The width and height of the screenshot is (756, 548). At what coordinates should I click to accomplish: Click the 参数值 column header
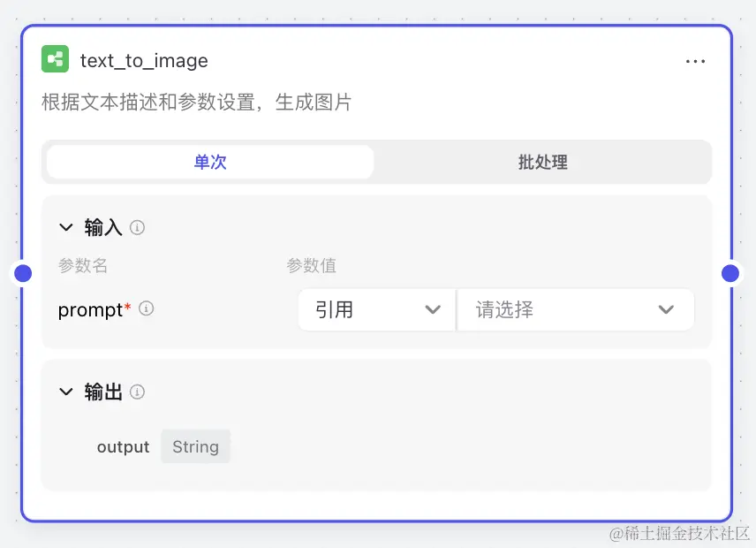[x=312, y=265]
